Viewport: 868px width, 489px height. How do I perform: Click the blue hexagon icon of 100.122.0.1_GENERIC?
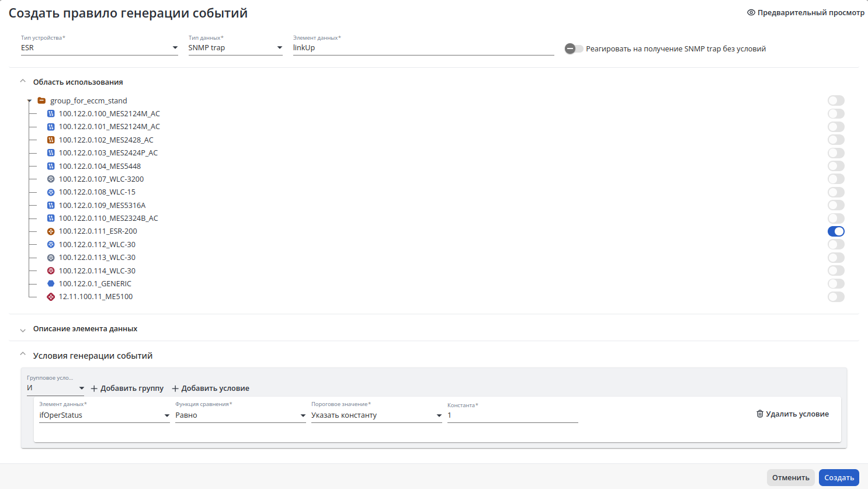click(51, 283)
